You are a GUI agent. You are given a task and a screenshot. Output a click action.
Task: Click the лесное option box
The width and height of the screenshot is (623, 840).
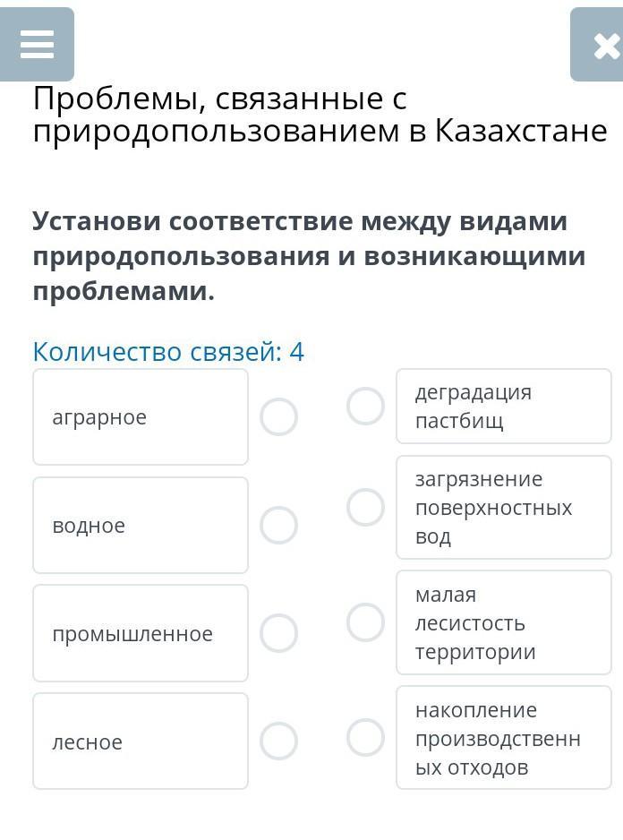coord(141,741)
